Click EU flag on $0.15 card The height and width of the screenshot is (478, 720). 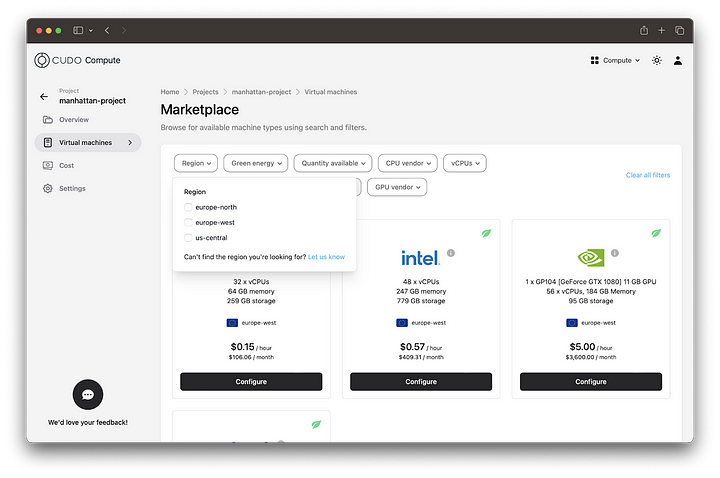click(x=232, y=323)
